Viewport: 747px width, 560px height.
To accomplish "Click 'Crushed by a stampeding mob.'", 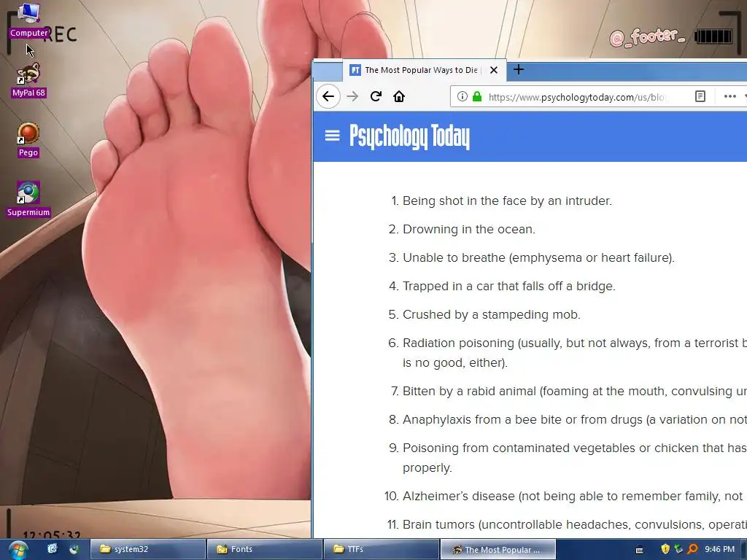I will (x=491, y=315).
